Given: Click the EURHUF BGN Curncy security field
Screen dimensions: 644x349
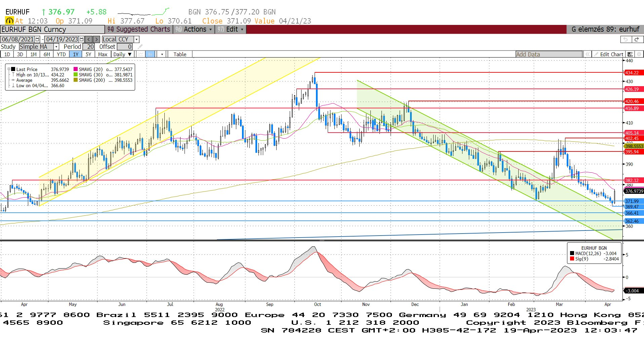Looking at the screenshot, I should [x=52, y=29].
